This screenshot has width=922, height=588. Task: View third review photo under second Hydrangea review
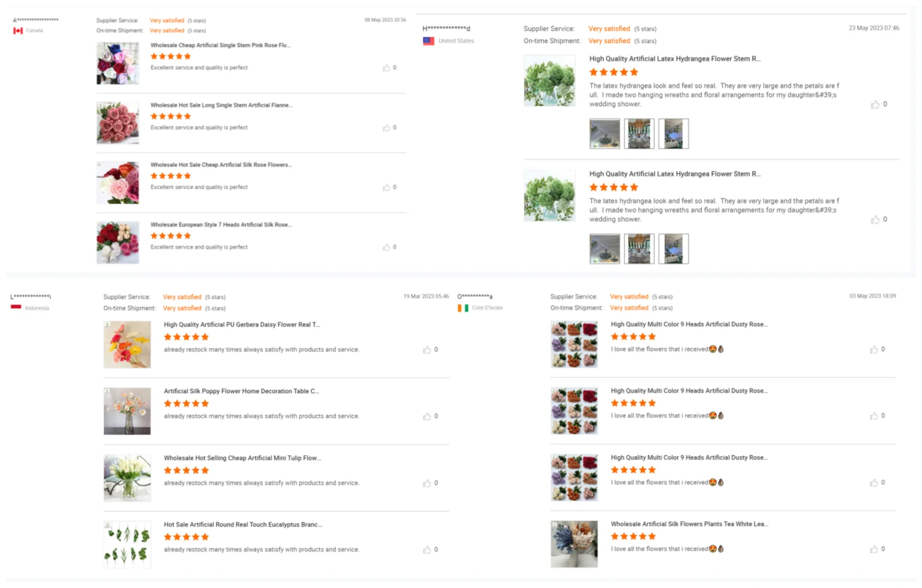click(x=674, y=249)
